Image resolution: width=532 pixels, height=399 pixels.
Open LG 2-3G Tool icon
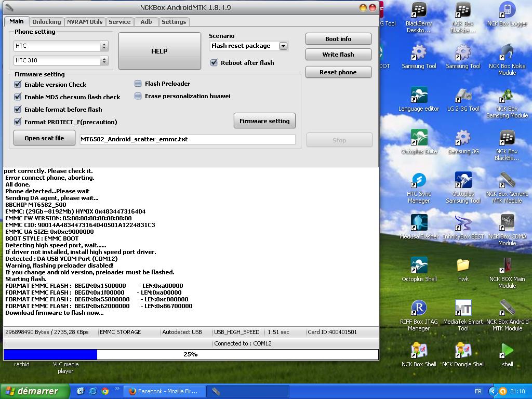coord(463,99)
